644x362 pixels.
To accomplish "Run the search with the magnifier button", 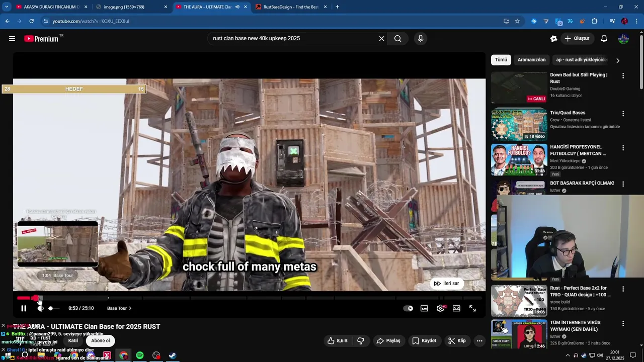I will coord(398,39).
